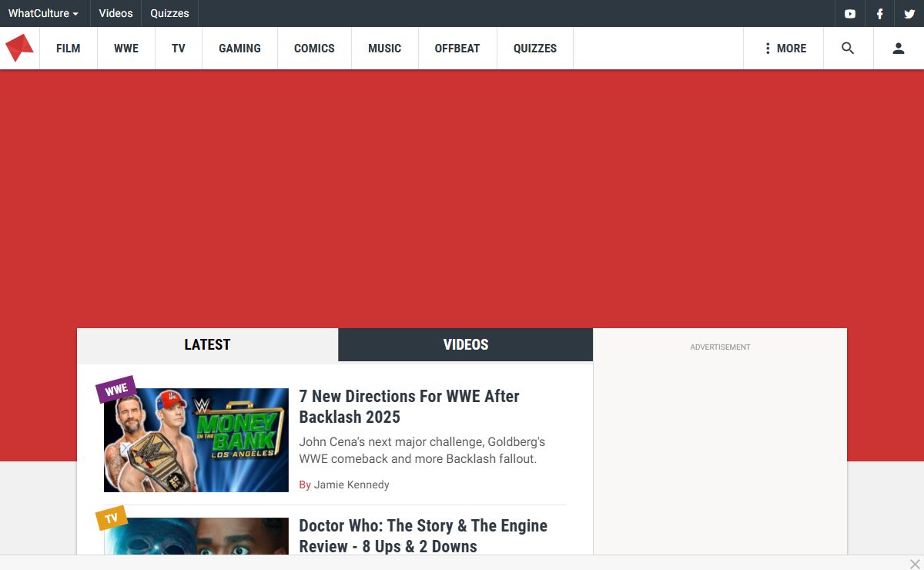
Task: Open the site search magnifier icon
Action: [x=848, y=48]
